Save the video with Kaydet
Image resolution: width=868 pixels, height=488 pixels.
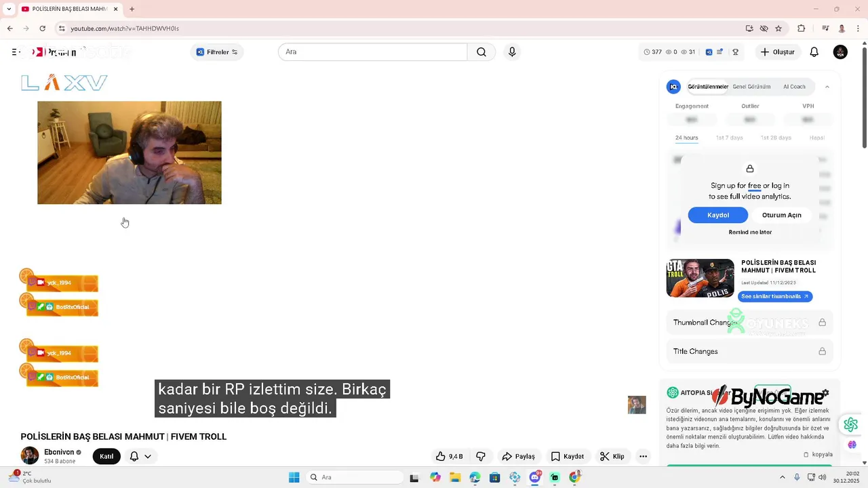[x=567, y=456]
